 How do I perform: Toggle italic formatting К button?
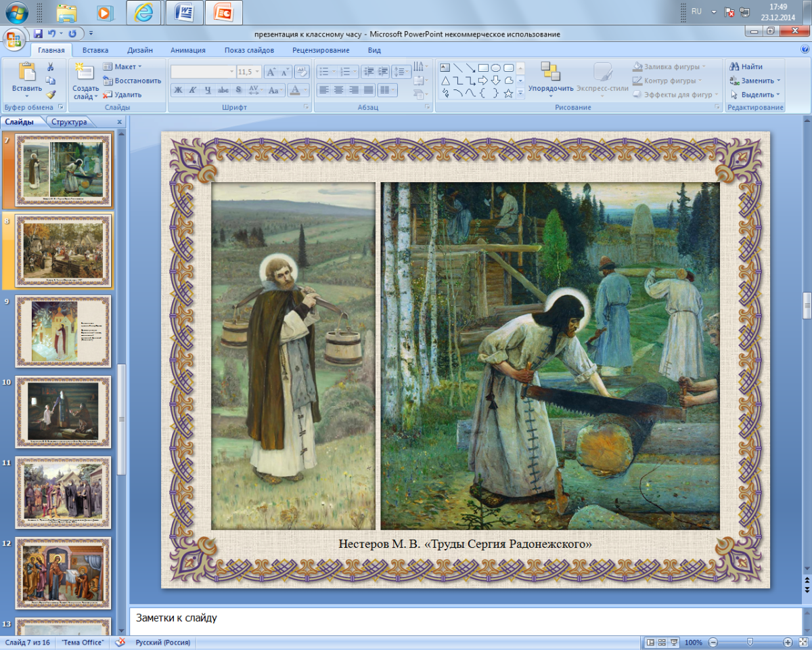coord(193,89)
